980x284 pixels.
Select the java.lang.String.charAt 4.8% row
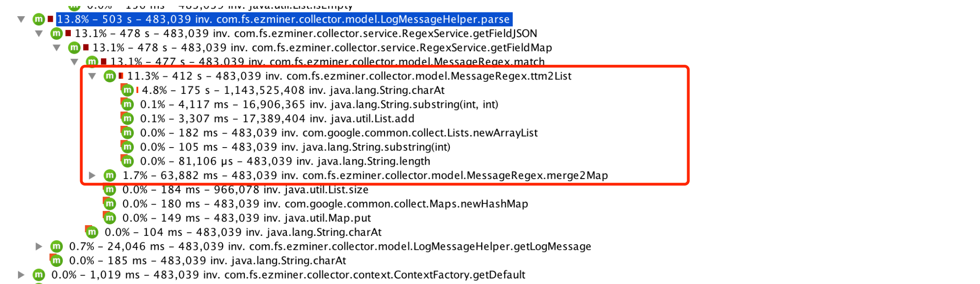292,90
